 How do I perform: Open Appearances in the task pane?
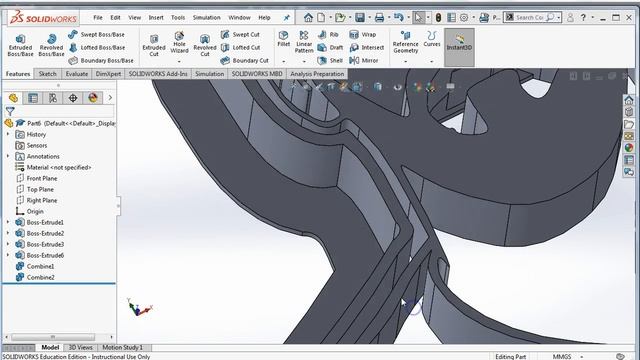point(629,147)
